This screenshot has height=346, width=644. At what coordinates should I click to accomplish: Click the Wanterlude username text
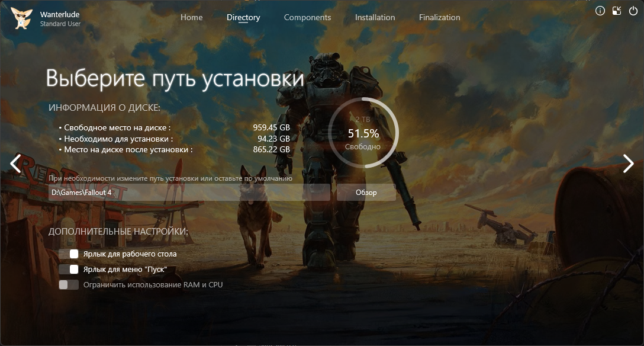point(60,14)
